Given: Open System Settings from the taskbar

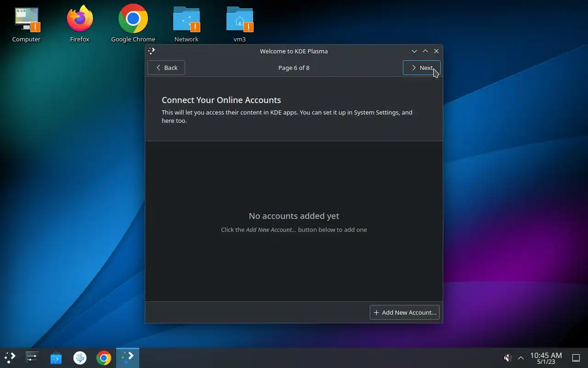Looking at the screenshot, I should click(x=32, y=357).
